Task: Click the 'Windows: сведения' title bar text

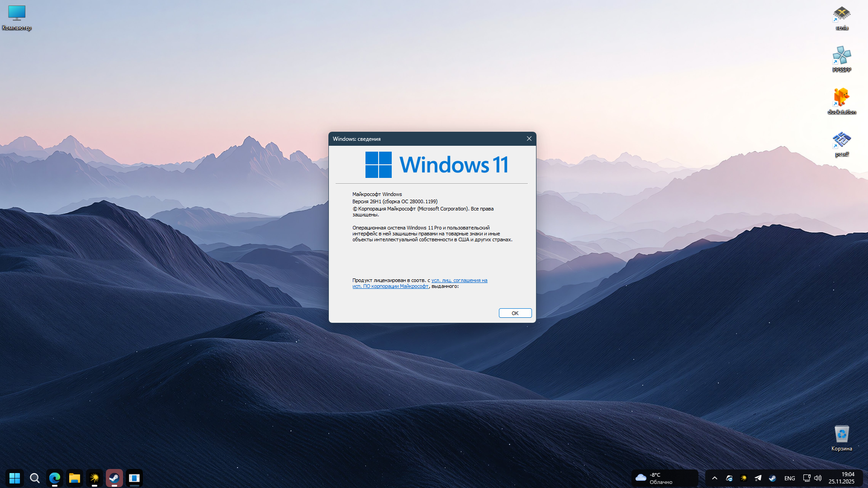Action: 357,139
